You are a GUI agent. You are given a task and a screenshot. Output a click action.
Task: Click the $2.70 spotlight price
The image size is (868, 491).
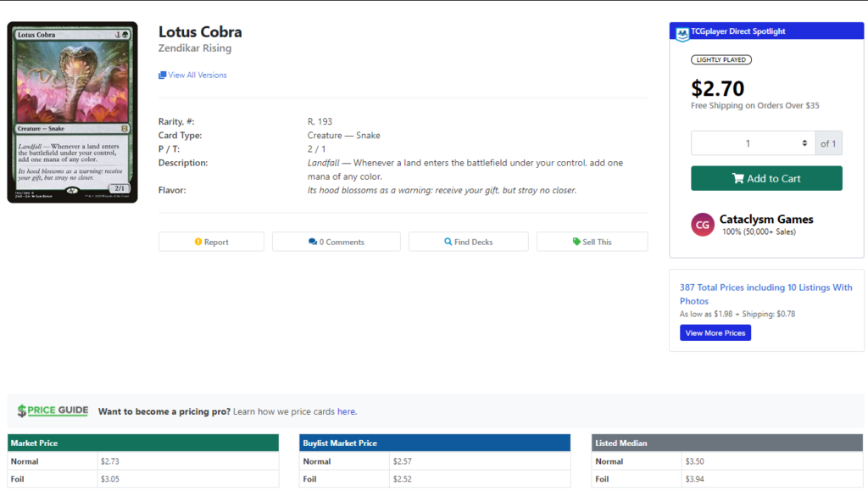point(717,88)
